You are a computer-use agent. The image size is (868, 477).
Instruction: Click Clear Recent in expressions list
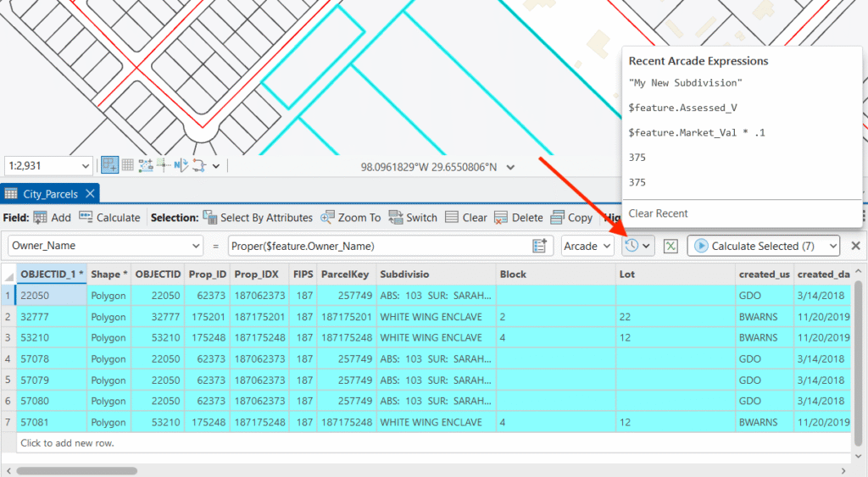[x=658, y=214]
